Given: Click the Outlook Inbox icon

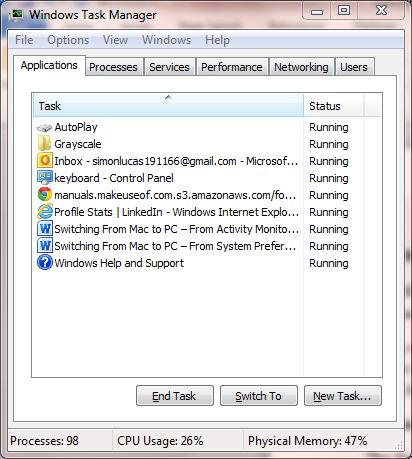Looking at the screenshot, I should coord(45,161).
